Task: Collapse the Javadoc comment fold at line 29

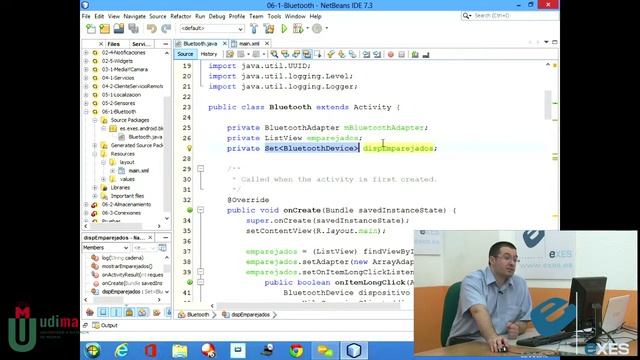Action: (x=200, y=169)
